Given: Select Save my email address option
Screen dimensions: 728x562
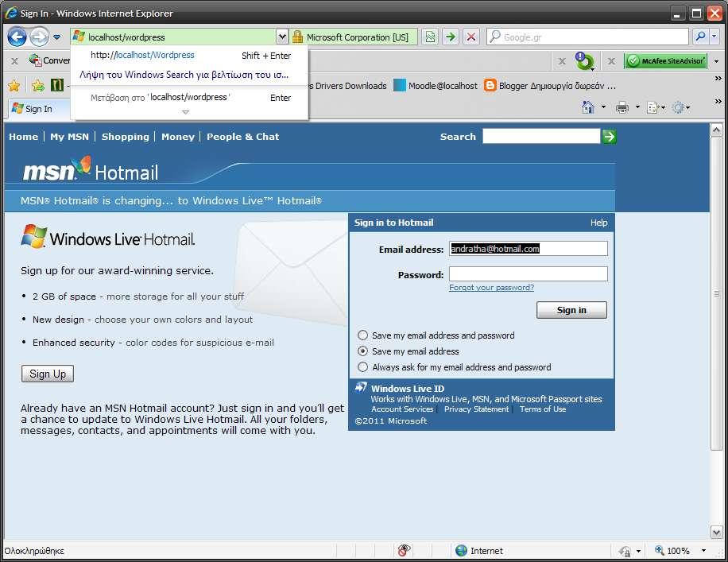Looking at the screenshot, I should coord(363,351).
